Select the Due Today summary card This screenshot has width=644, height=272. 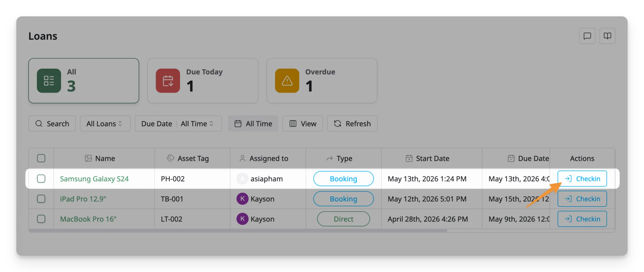click(x=203, y=81)
